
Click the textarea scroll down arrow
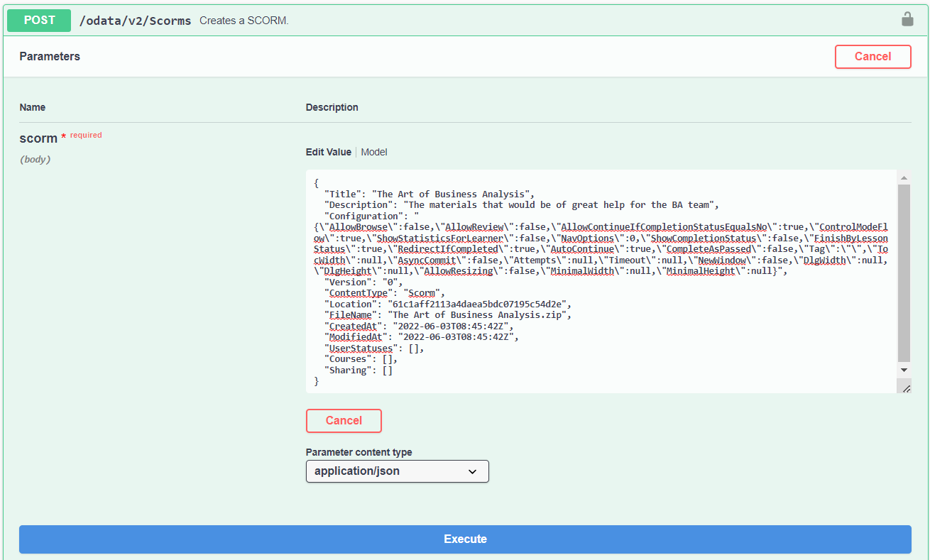[x=904, y=370]
